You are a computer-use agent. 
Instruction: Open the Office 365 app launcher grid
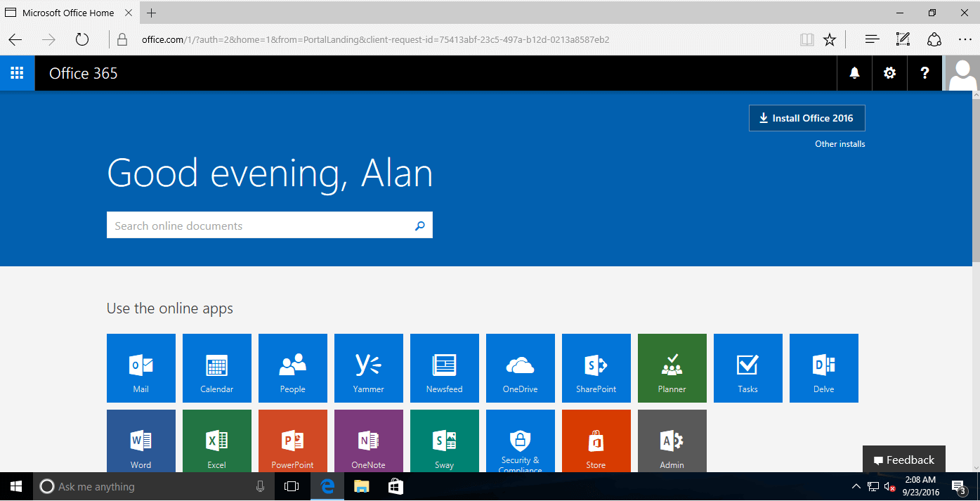pyautogui.click(x=17, y=73)
